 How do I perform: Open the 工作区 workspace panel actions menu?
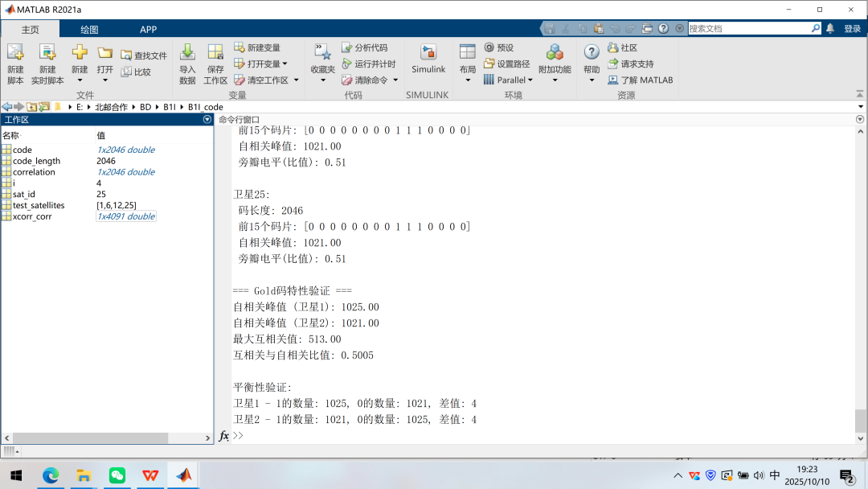(207, 119)
